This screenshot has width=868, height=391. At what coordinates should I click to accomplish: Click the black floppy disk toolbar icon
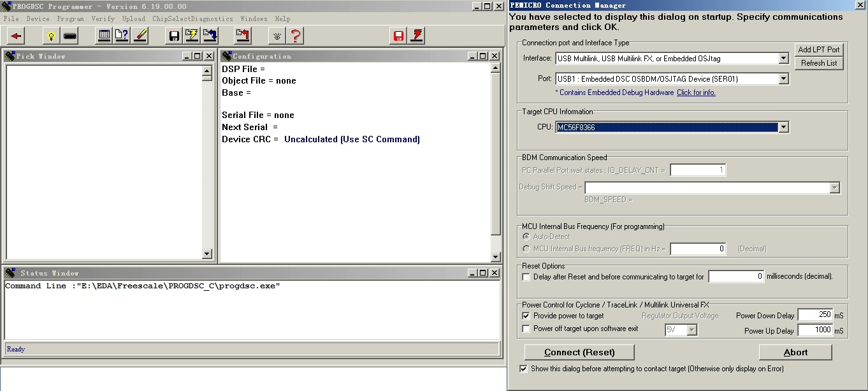coord(174,36)
